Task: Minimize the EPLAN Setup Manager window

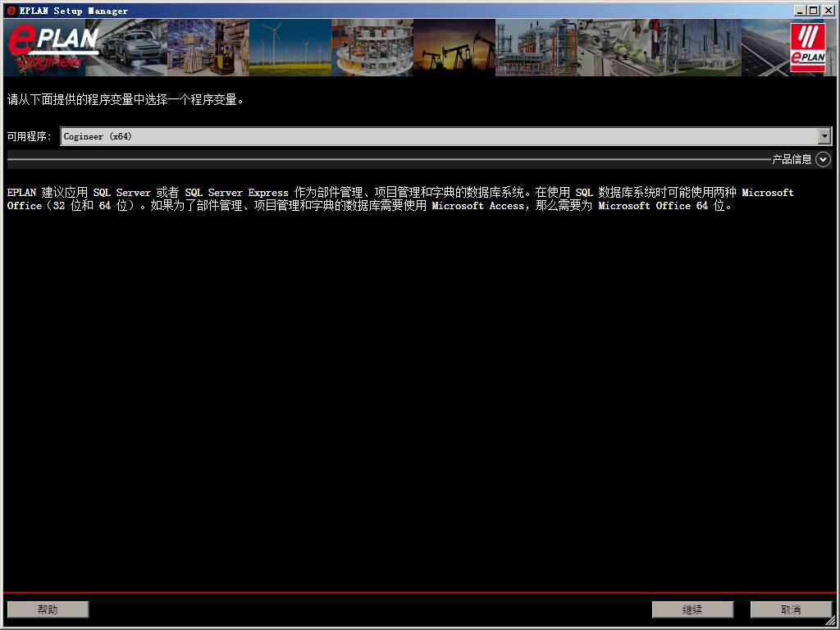Action: pyautogui.click(x=800, y=10)
